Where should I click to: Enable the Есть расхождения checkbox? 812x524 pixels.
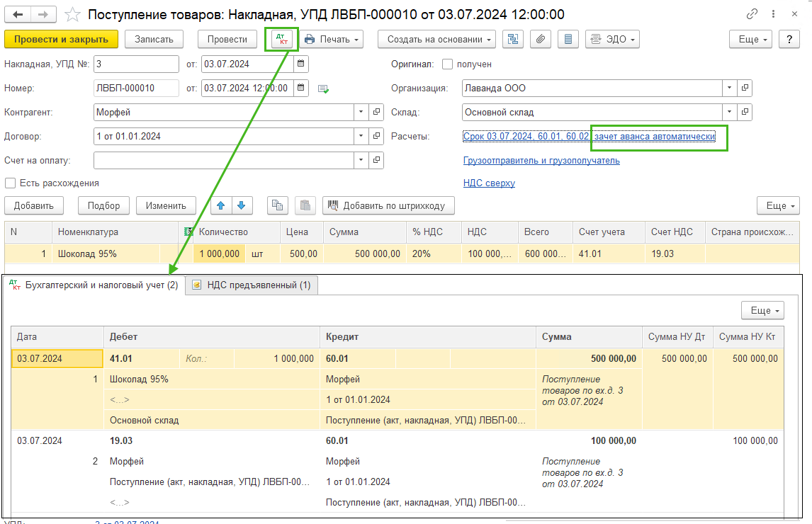click(x=10, y=183)
